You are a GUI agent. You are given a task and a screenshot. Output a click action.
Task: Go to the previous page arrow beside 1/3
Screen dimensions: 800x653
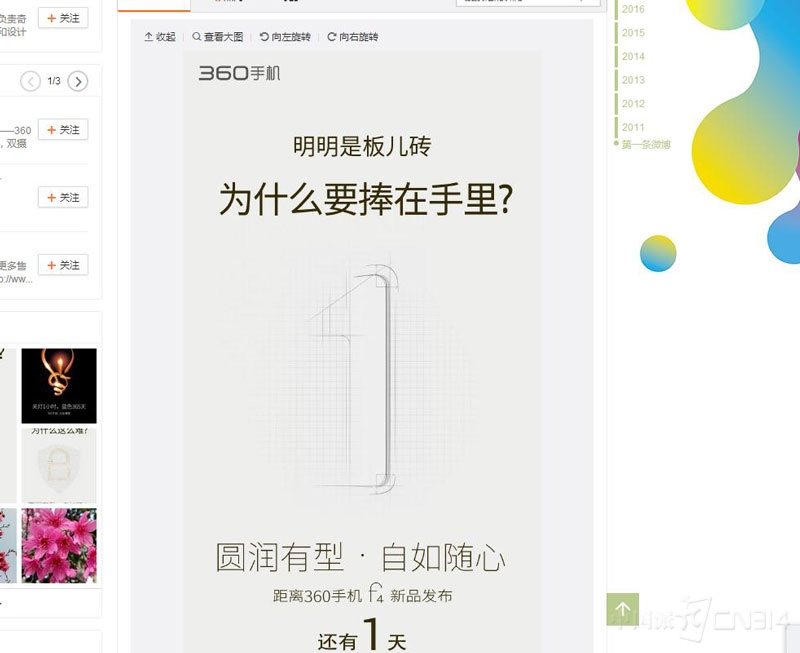30,81
